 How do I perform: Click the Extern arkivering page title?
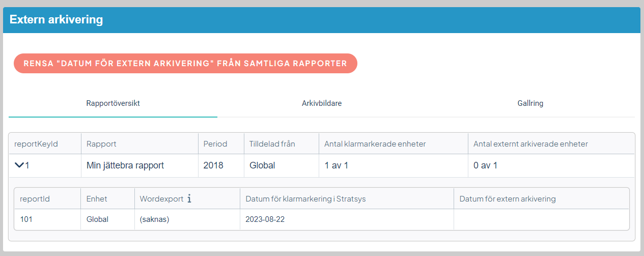57,20
